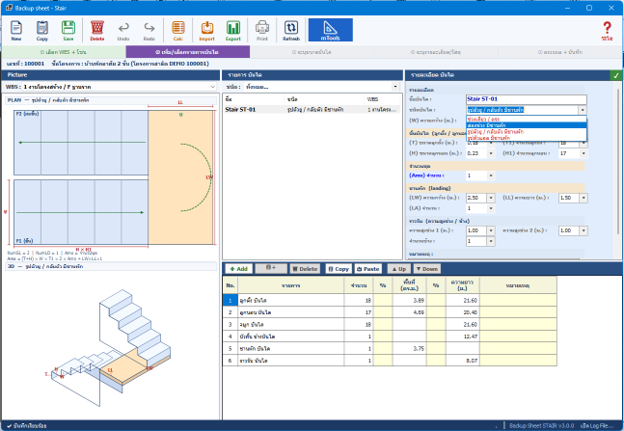Click the New document toolbar icon
624x431 pixels.
(x=16, y=31)
